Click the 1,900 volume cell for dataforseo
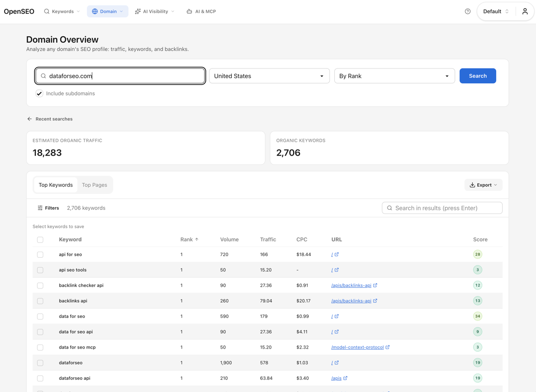Image resolution: width=536 pixels, height=392 pixels. point(226,362)
